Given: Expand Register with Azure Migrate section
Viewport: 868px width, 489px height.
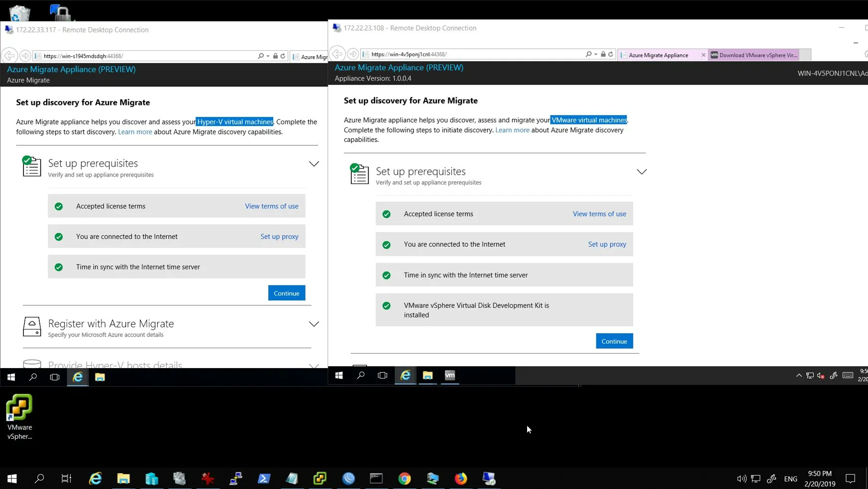Looking at the screenshot, I should [x=314, y=324].
